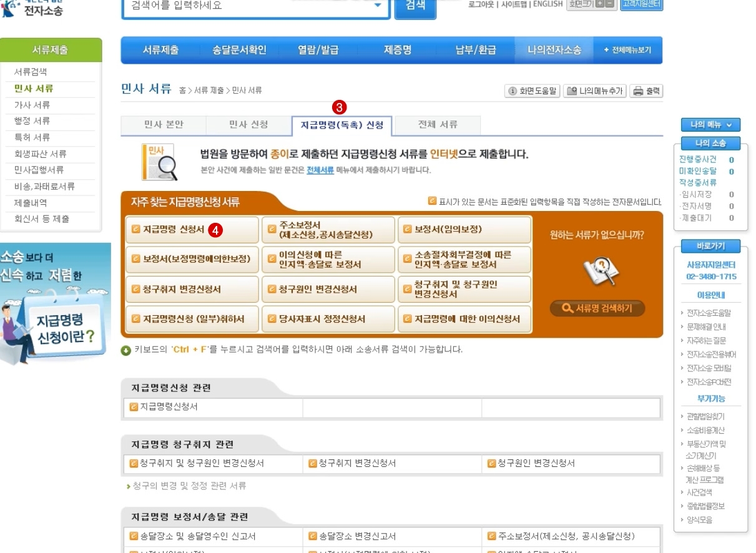Open 송달장소 및 송달영수인 신고서

(x=198, y=537)
